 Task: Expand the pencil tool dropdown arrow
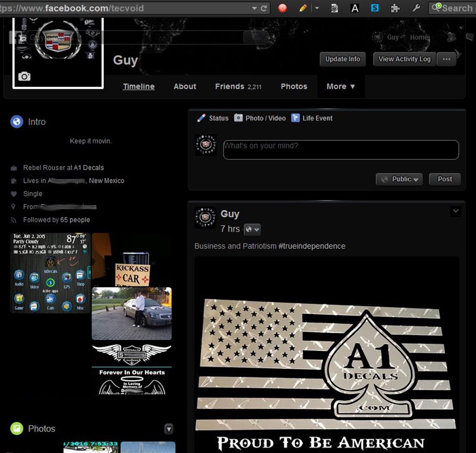pos(317,8)
